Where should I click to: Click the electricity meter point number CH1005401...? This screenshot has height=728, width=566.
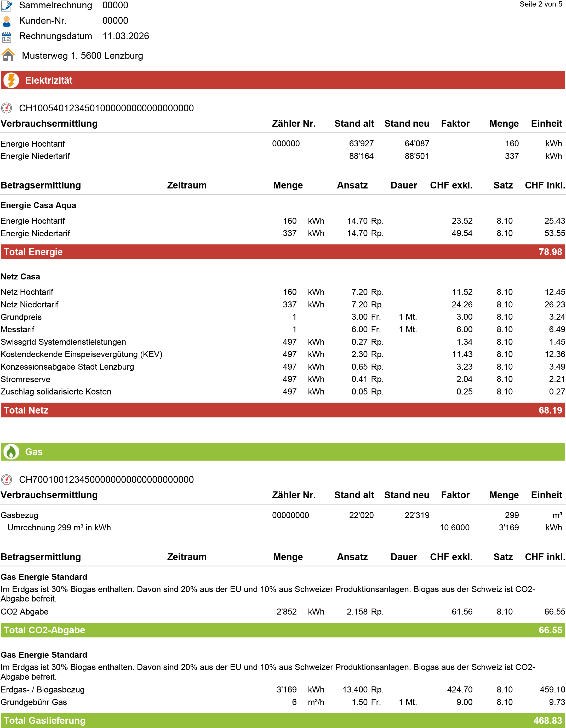point(106,108)
